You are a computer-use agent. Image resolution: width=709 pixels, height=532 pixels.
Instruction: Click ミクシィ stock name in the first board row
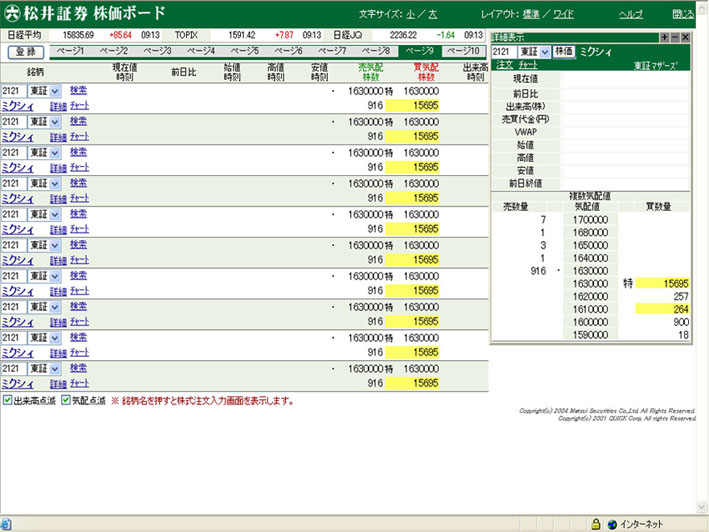pyautogui.click(x=18, y=106)
